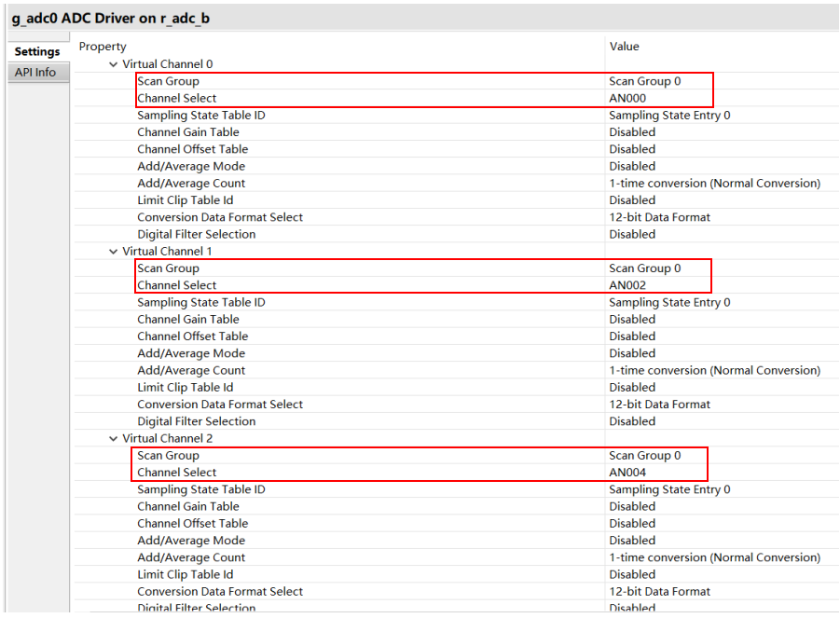The height and width of the screenshot is (618, 840).
Task: Select the Virtual Channel 2 tree label
Action: [167, 438]
